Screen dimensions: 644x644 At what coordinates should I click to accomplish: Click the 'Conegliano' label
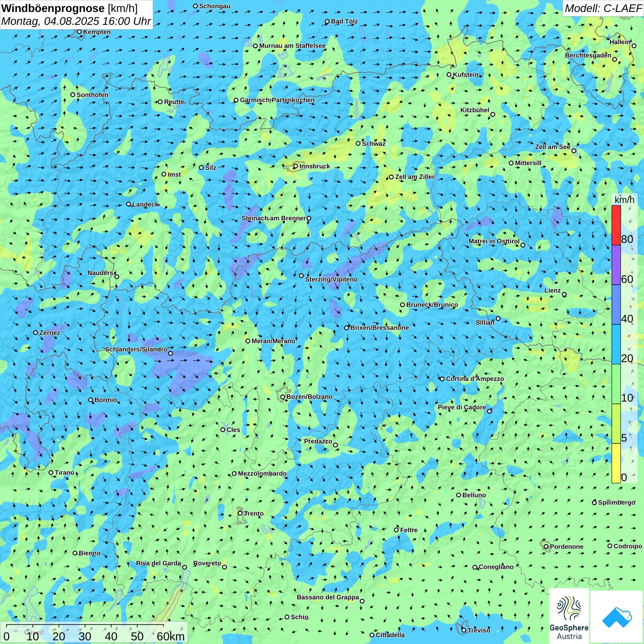click(496, 567)
